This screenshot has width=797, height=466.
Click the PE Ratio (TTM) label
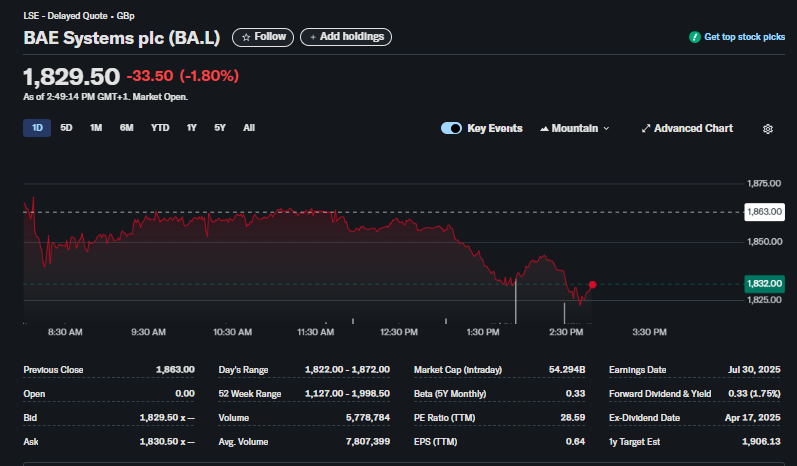click(x=444, y=418)
